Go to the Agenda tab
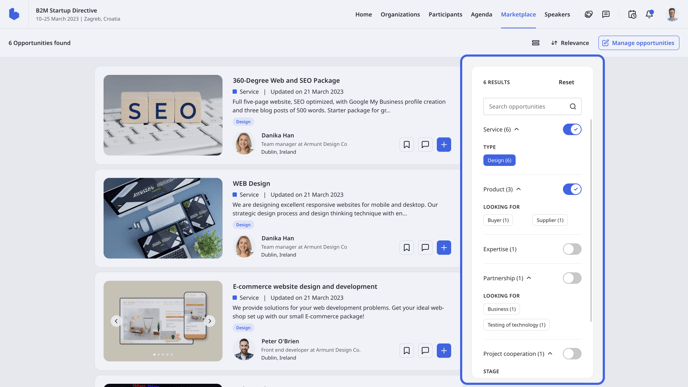 click(x=481, y=14)
